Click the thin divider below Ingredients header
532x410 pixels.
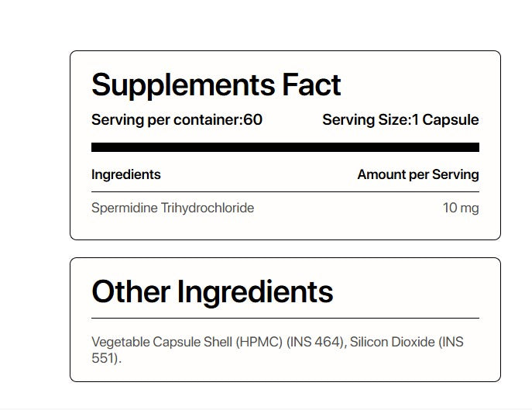(x=285, y=191)
